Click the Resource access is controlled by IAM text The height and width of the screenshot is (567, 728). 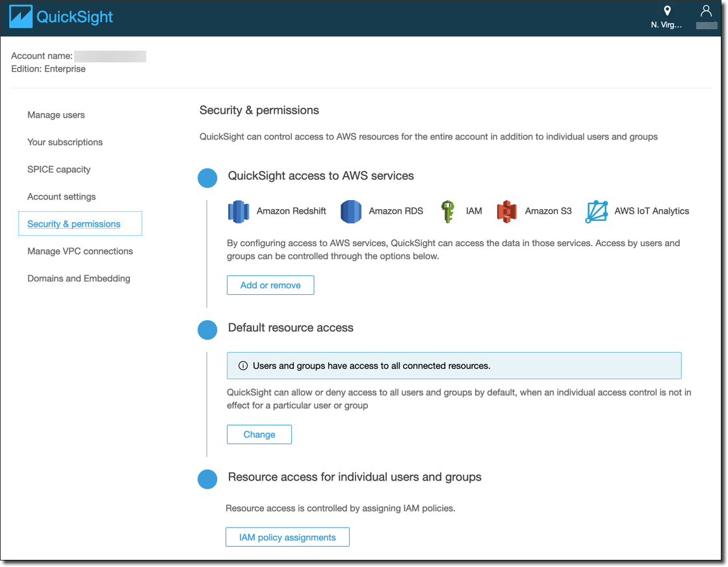coord(341,509)
